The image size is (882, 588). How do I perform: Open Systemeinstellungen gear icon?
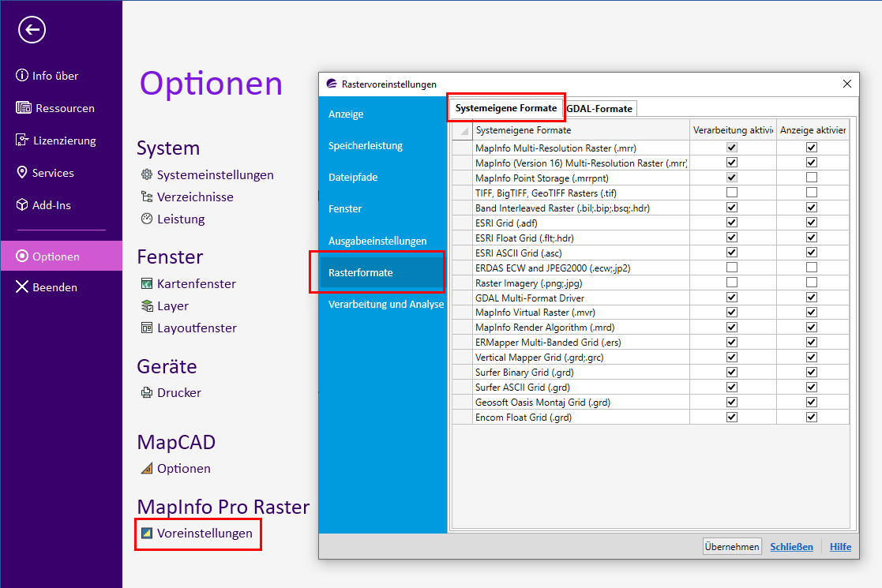[146, 175]
